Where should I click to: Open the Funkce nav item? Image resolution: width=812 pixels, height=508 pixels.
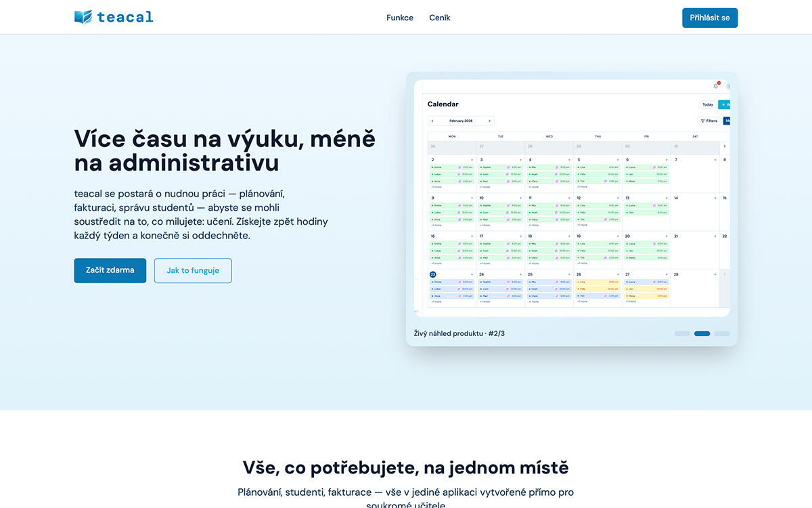point(400,18)
